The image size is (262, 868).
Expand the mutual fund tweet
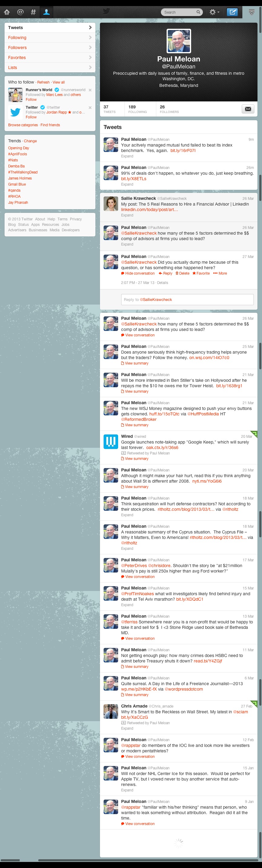click(x=127, y=156)
